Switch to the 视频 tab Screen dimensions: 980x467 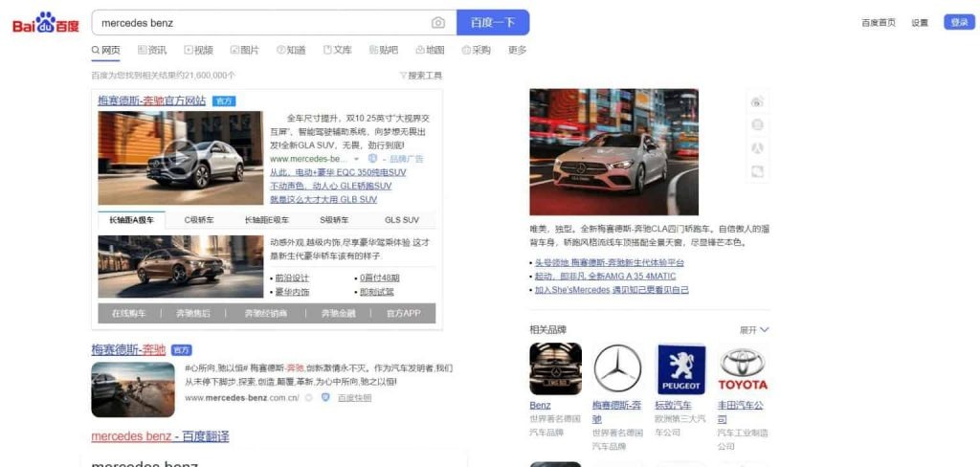pos(199,50)
